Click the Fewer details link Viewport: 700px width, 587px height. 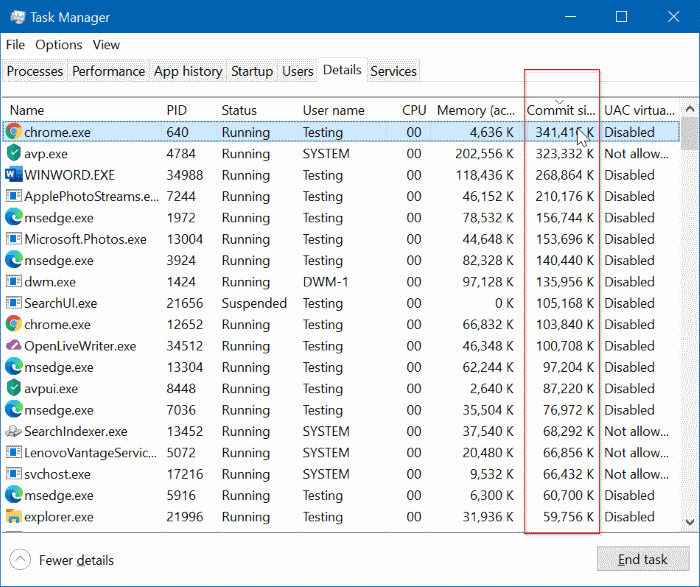pos(76,560)
